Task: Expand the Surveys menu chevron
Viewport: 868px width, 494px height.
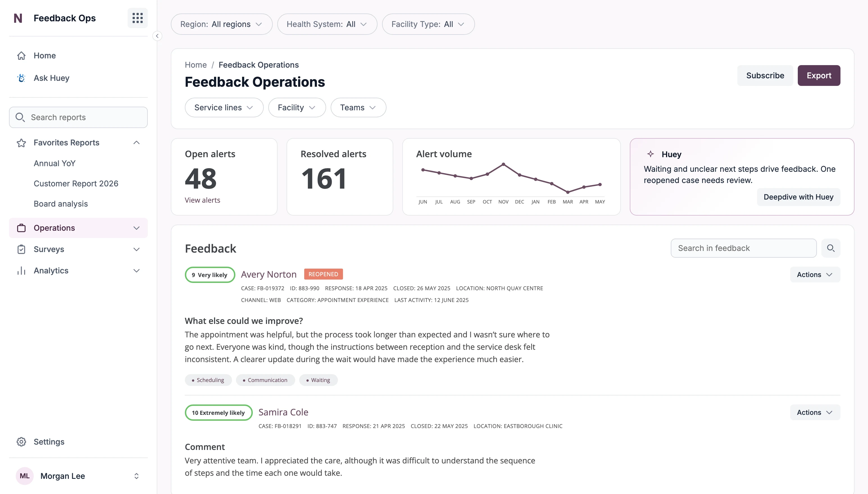Action: tap(137, 249)
